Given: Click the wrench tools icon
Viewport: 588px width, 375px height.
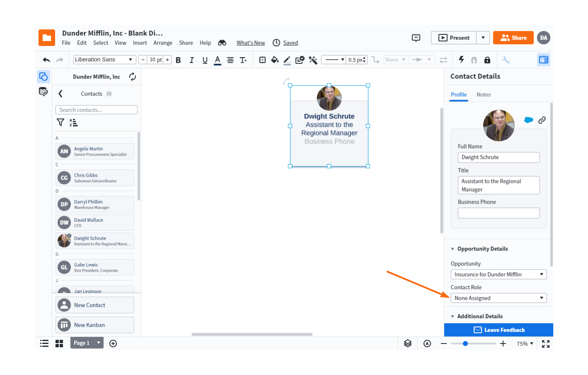Looking at the screenshot, I should [506, 60].
